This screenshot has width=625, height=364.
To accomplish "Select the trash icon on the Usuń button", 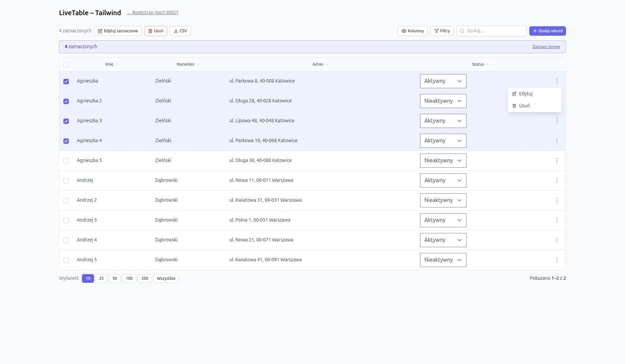I will [150, 31].
